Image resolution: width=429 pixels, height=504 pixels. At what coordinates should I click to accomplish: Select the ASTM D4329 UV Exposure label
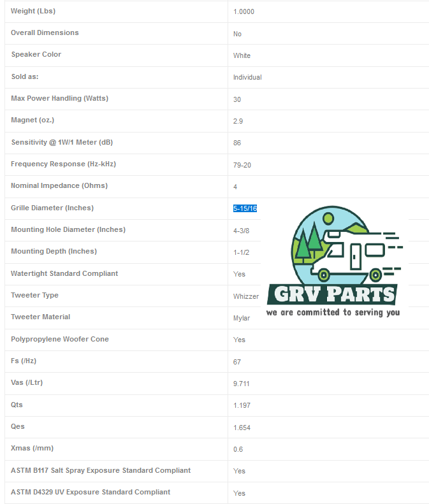click(x=91, y=492)
